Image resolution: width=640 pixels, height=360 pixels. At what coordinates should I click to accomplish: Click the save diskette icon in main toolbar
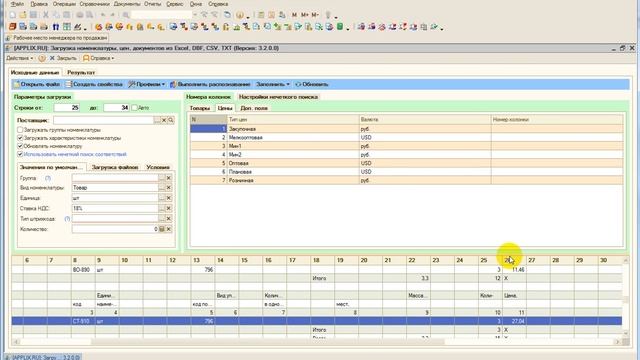[x=33, y=15]
